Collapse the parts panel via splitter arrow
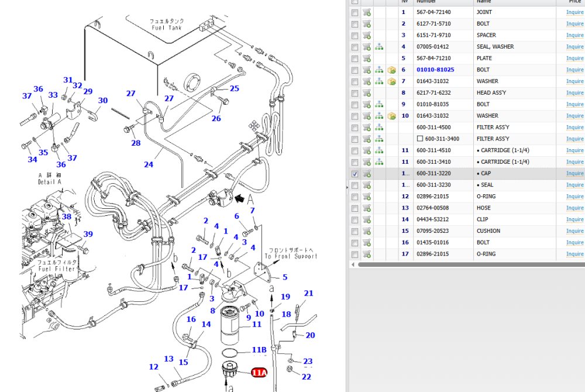The width and height of the screenshot is (585, 392). click(347, 187)
